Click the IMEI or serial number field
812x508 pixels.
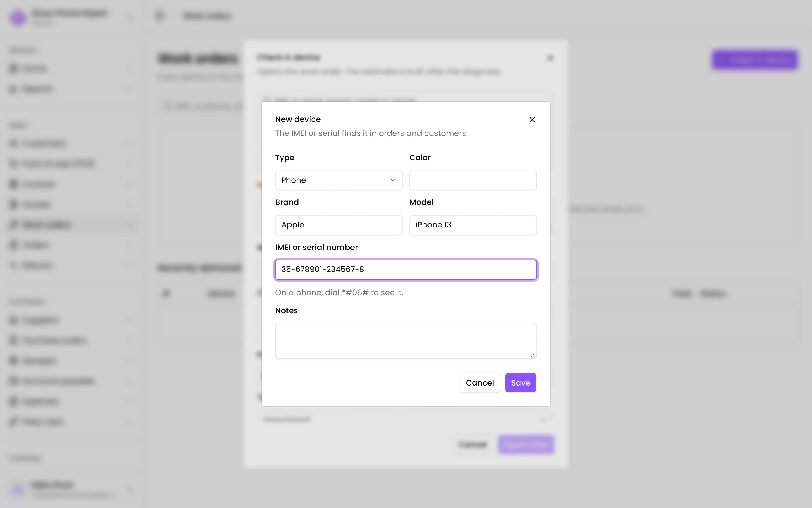(x=406, y=270)
